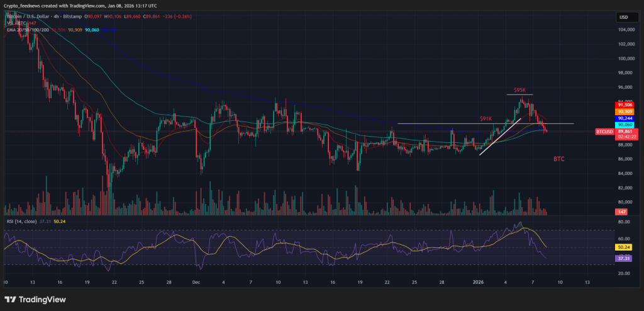Click the USD currency selector
This screenshot has height=311, width=644.
pyautogui.click(x=624, y=17)
